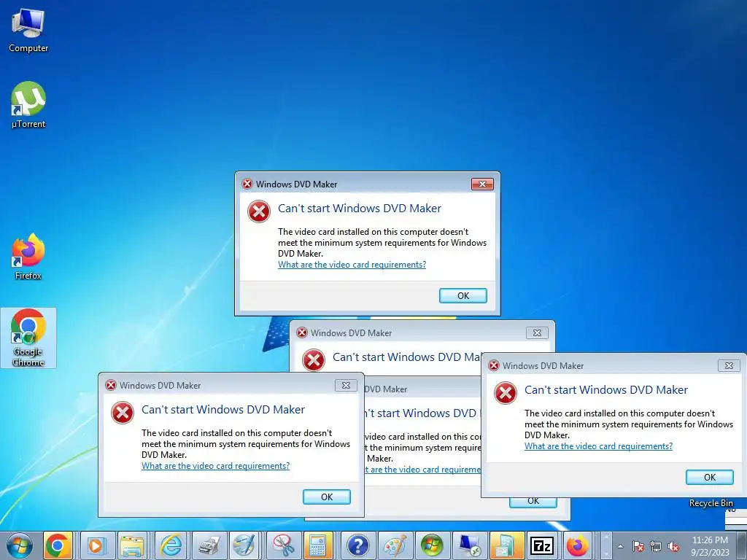
Task: Close the active dialog with red X button
Action: (x=482, y=184)
